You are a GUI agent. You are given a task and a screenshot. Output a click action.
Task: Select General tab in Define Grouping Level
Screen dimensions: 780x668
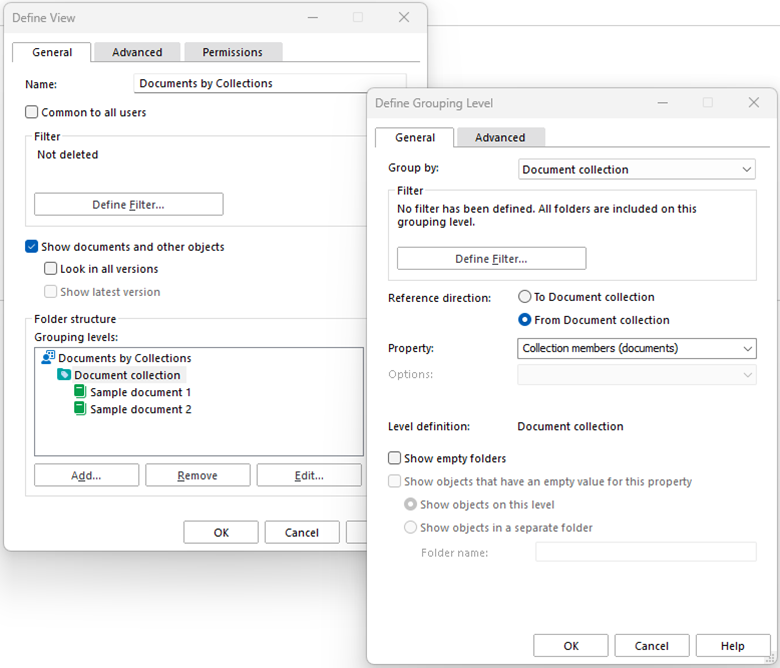(415, 137)
